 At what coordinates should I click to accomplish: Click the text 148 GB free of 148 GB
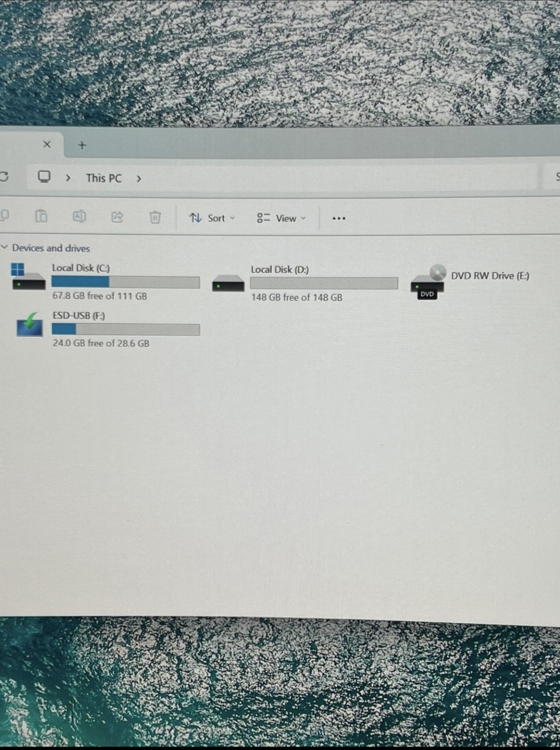(297, 297)
